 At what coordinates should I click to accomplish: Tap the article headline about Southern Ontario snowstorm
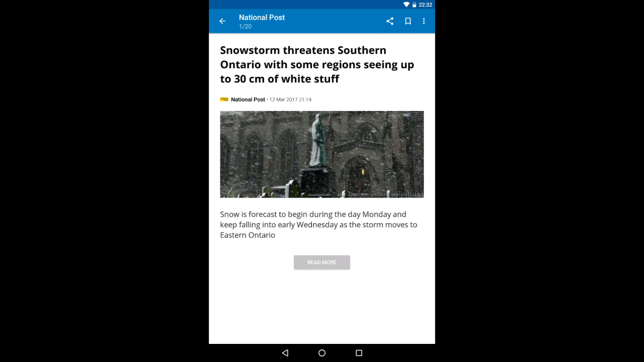point(317,64)
